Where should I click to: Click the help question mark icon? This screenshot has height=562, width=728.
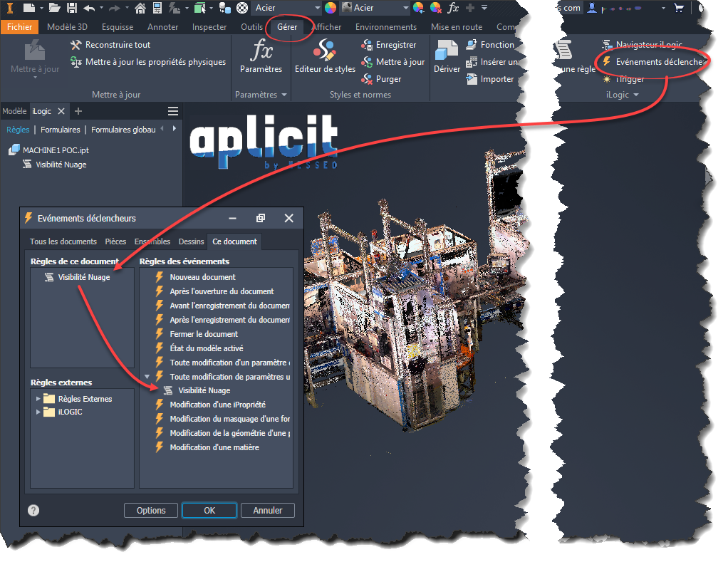point(33,510)
